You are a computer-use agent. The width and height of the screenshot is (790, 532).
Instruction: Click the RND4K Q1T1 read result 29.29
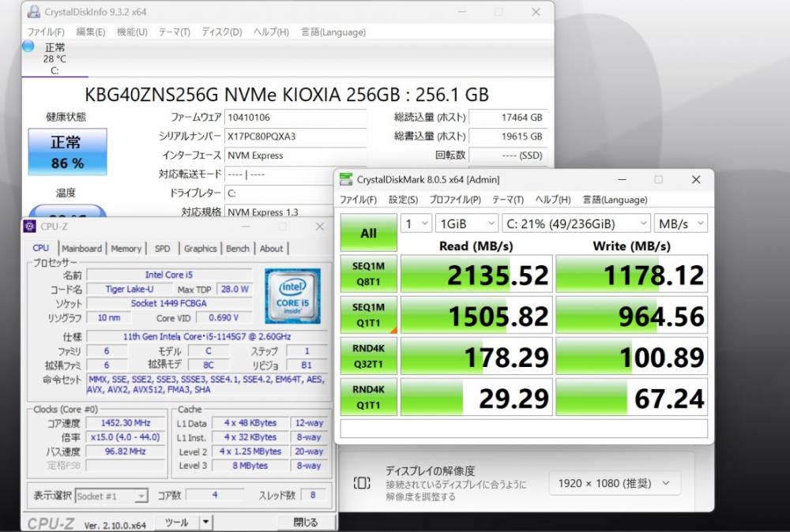pos(476,397)
